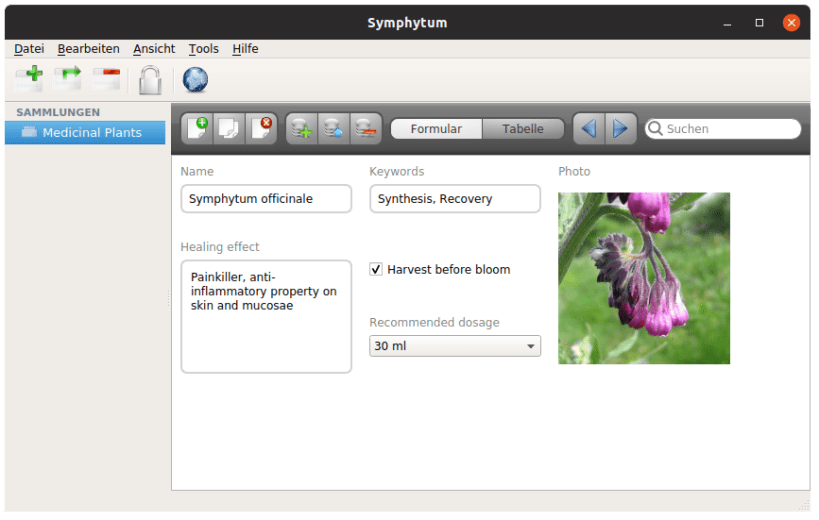This screenshot has width=819, height=520.
Task: Click the magnifier icon in the search box
Action: point(655,128)
